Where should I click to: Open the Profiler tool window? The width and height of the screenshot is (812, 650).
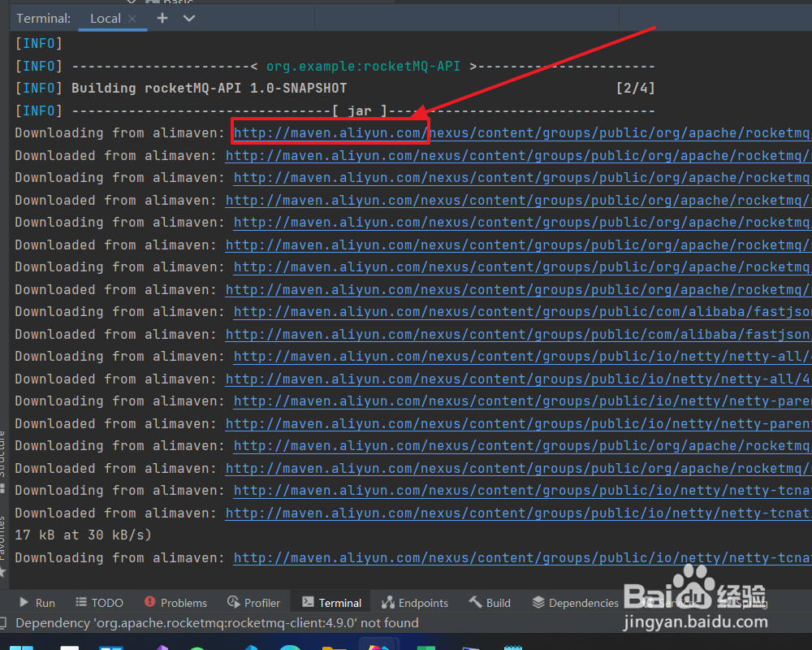point(253,603)
